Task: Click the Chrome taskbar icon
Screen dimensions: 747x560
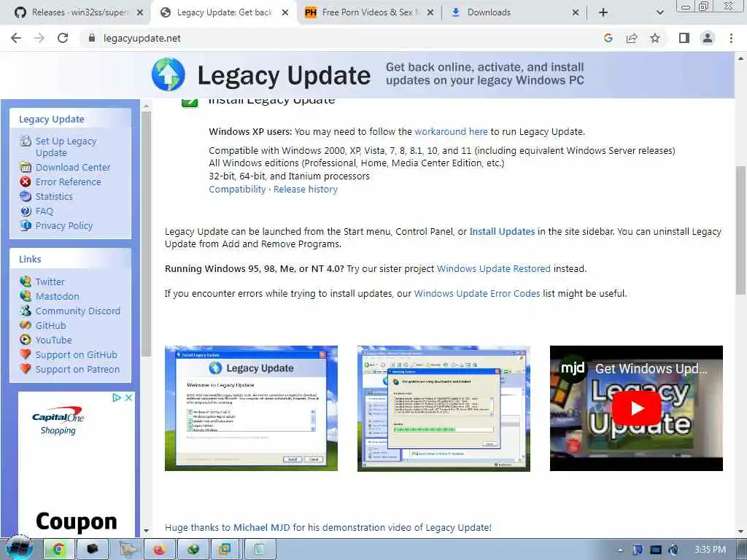Action: click(59, 550)
